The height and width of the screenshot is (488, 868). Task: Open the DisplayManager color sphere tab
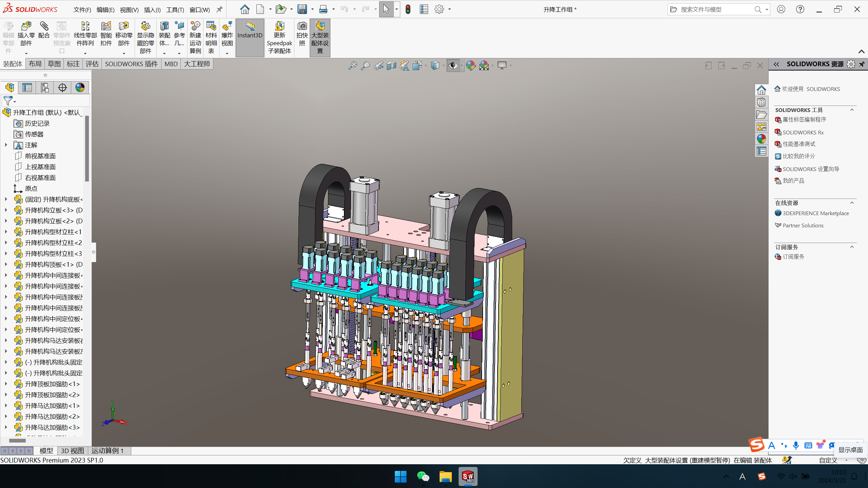[x=80, y=88]
